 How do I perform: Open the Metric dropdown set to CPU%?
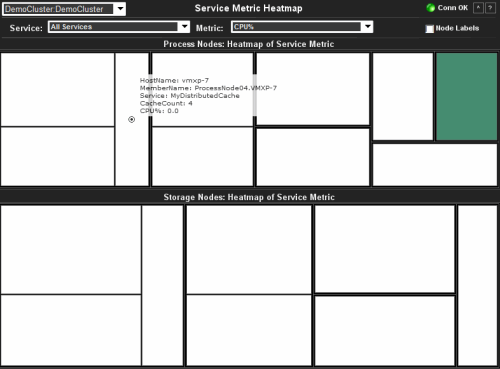tap(302, 27)
